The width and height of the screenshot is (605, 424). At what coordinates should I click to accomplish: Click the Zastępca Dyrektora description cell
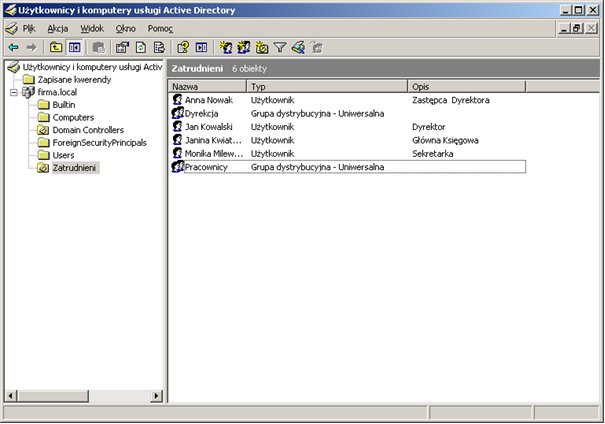(x=451, y=100)
